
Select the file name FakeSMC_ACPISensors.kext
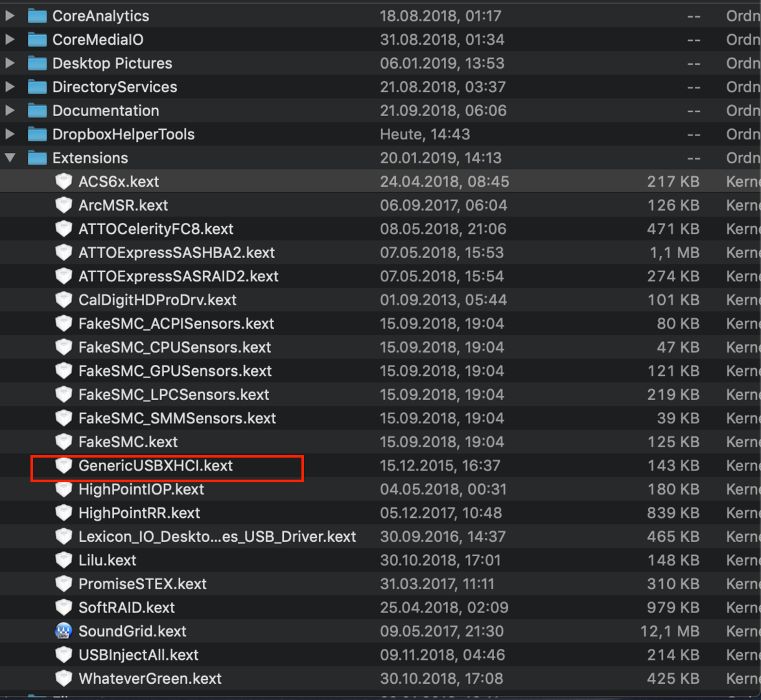[176, 324]
